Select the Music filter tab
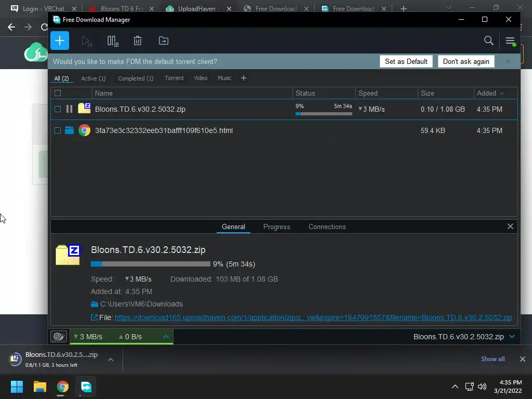Viewport: 532px width, 399px height. pos(224,78)
